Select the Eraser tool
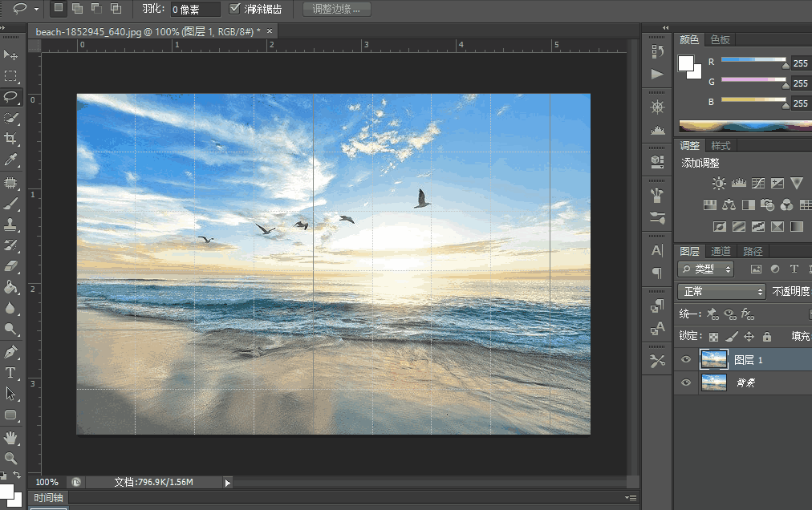The image size is (812, 510). pos(10,266)
